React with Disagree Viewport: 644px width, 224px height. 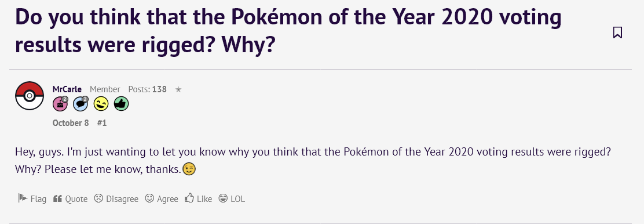(x=116, y=199)
